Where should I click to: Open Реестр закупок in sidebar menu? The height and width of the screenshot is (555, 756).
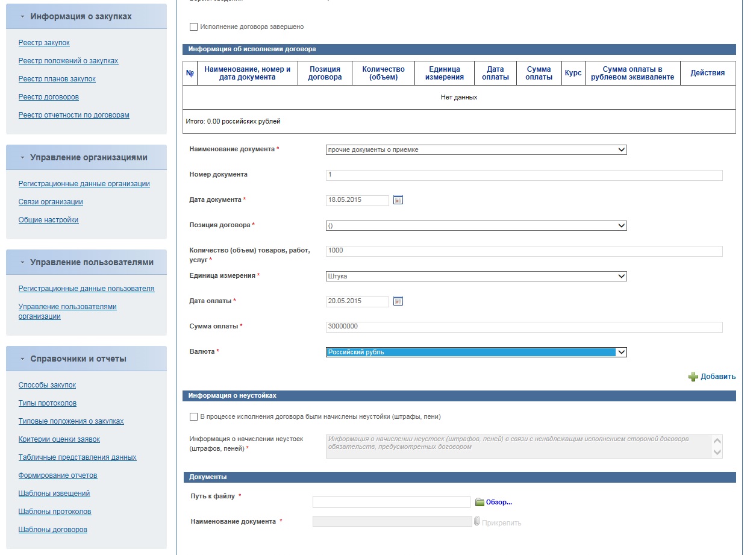click(x=45, y=43)
